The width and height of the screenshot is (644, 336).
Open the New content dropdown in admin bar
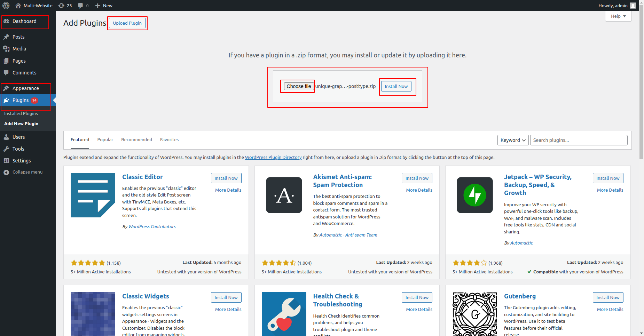[104, 6]
